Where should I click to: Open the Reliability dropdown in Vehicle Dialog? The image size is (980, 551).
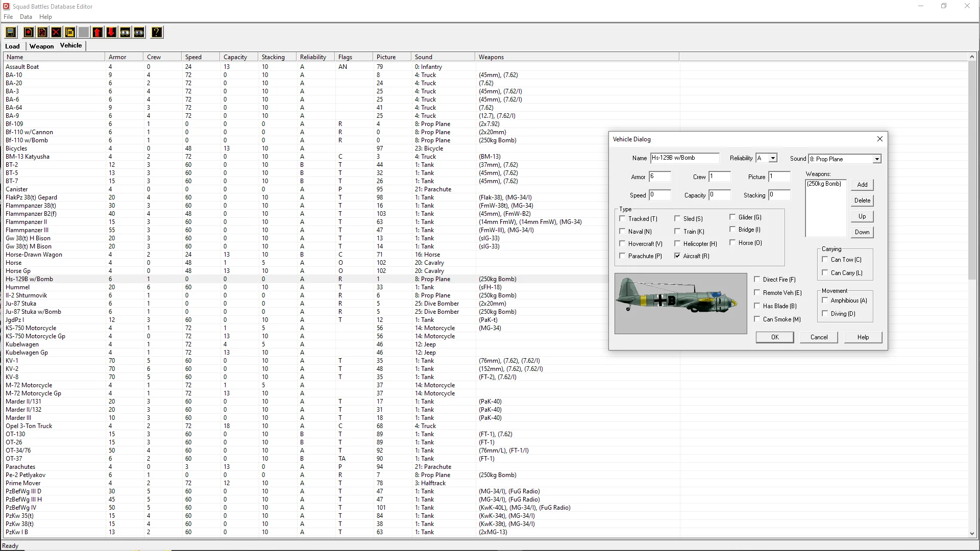pyautogui.click(x=773, y=158)
